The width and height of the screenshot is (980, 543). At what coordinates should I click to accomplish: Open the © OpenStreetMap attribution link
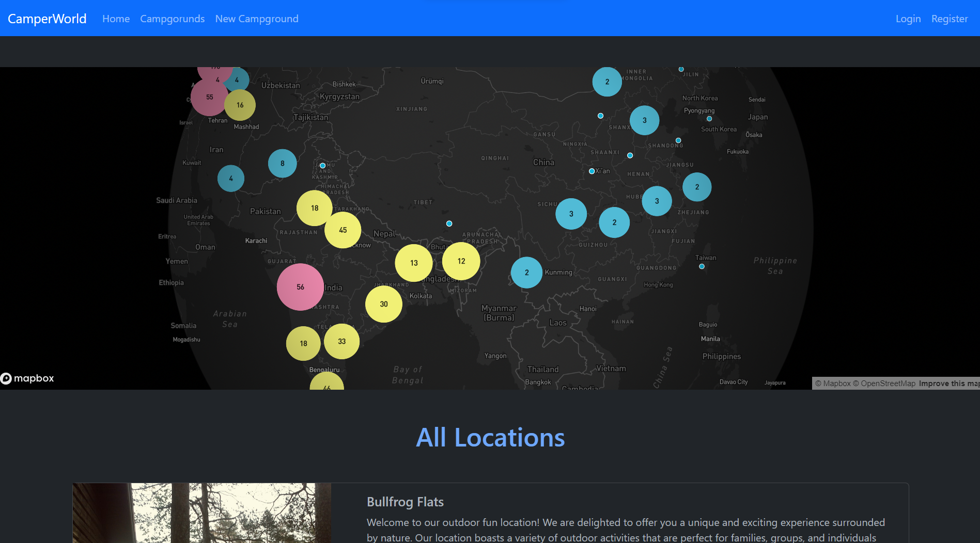click(884, 384)
